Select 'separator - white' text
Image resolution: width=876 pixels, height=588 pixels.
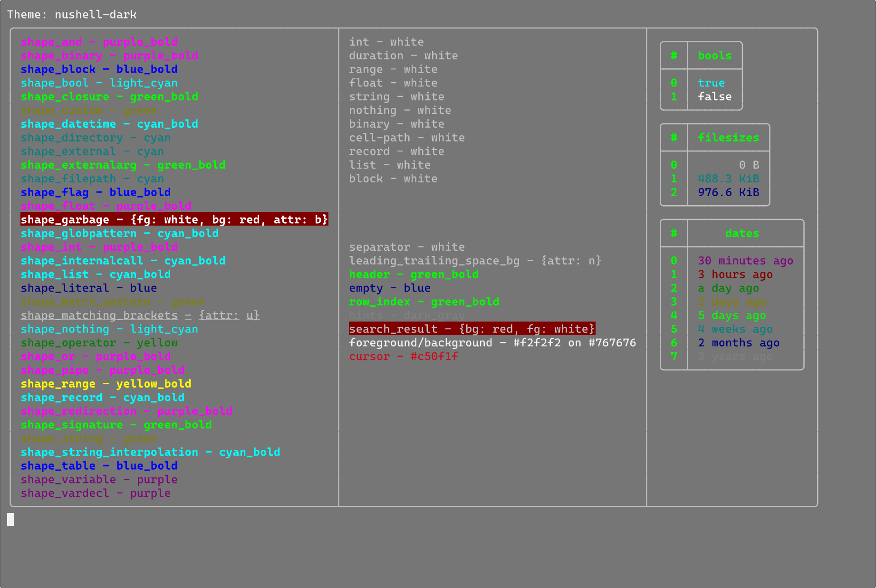407,247
